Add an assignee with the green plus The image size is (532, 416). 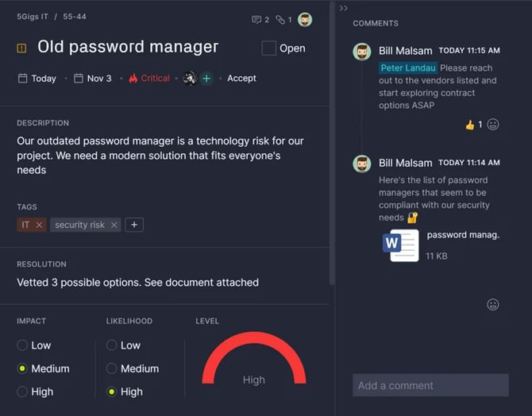[206, 79]
